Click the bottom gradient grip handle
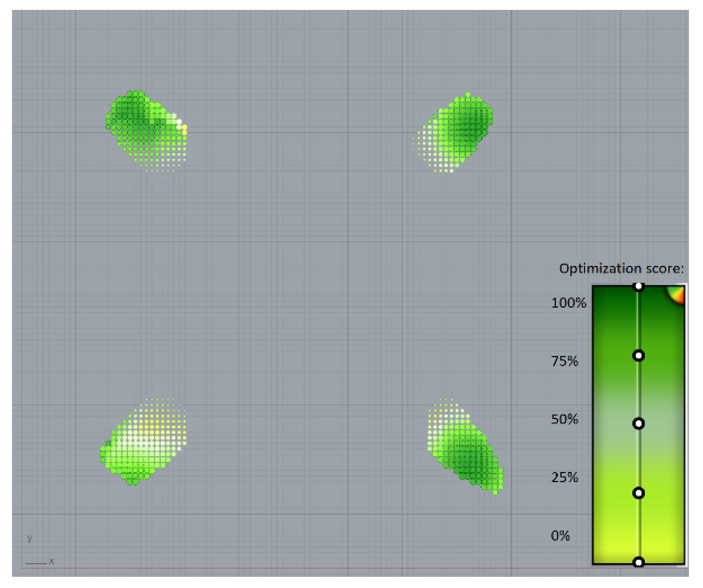 click(639, 562)
